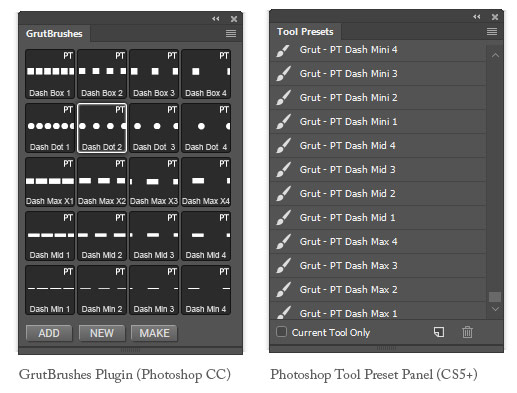This screenshot has height=393, width=517.
Task: Open the GrutBrushes panel flyout menu
Action: [231, 33]
